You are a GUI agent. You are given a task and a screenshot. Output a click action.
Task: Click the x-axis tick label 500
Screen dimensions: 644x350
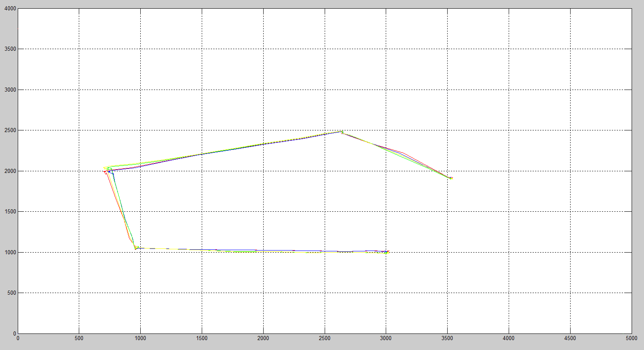point(79,338)
